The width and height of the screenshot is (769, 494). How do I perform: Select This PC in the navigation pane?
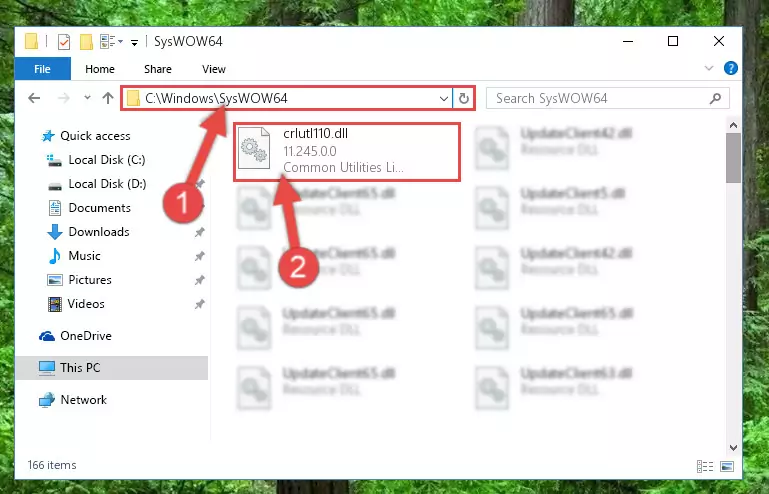(111, 368)
